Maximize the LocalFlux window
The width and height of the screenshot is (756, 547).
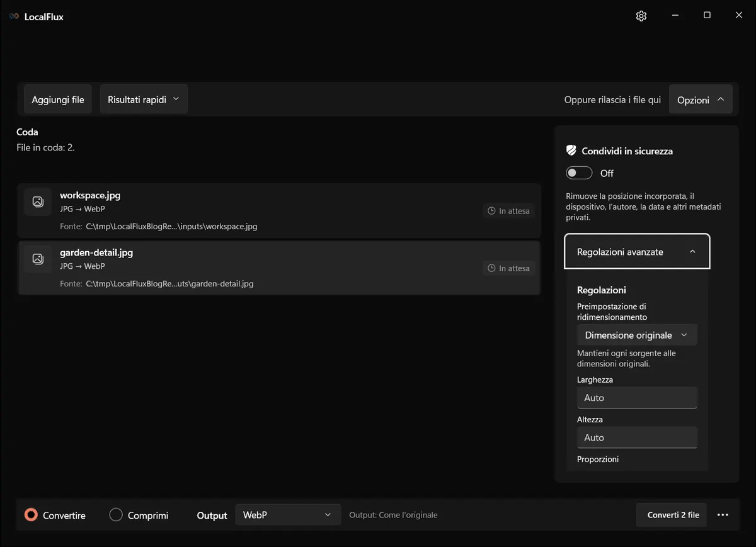tap(707, 15)
